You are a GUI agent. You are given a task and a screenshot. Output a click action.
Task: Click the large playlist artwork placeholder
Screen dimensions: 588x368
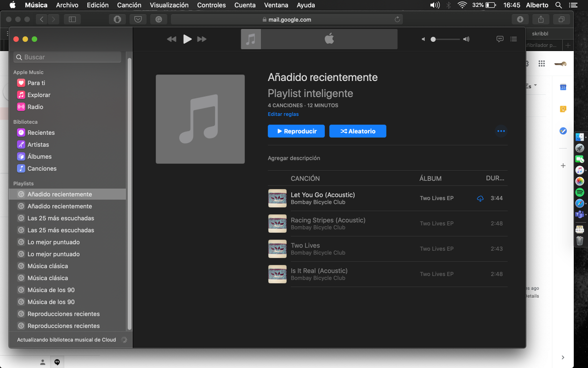coord(200,119)
